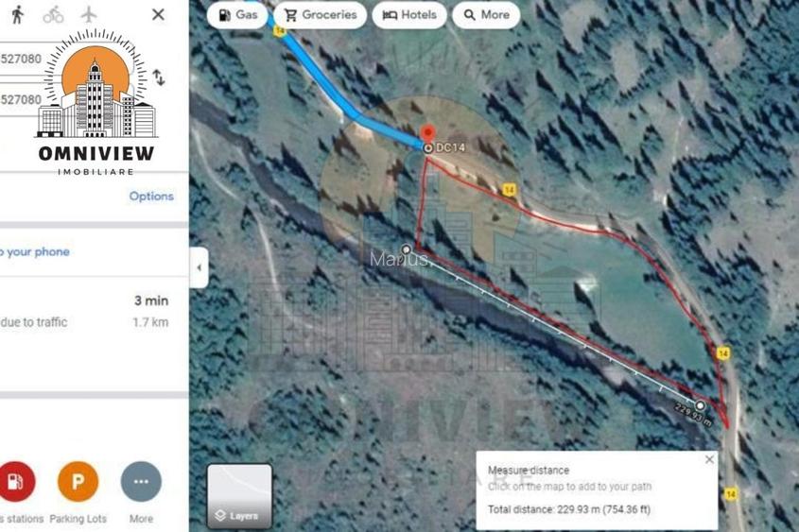Open route Options

[x=151, y=196]
